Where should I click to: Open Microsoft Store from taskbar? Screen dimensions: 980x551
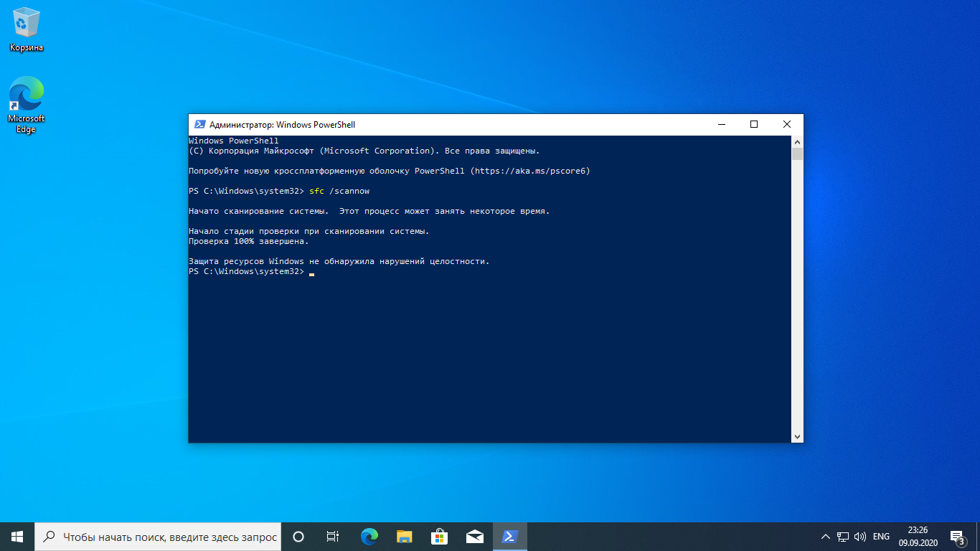[440, 537]
